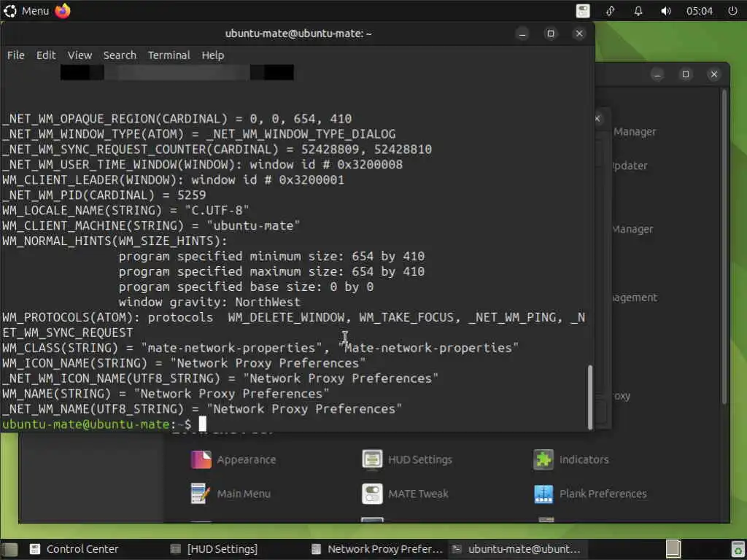Open the clock showing 05:04
The height and width of the screenshot is (560, 747).
click(700, 10)
